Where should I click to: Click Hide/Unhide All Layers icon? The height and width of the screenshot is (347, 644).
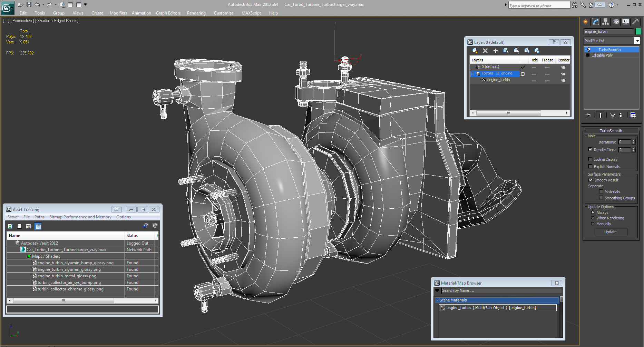[527, 51]
